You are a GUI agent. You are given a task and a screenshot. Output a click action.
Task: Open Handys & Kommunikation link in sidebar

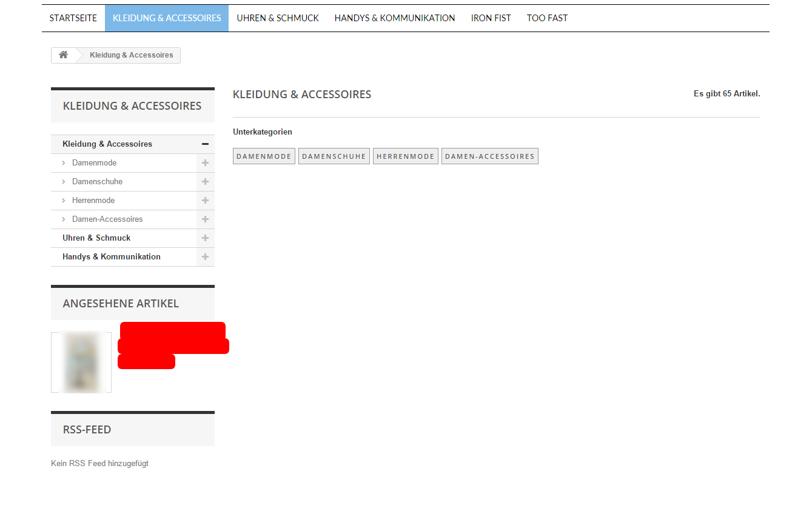pos(112,257)
